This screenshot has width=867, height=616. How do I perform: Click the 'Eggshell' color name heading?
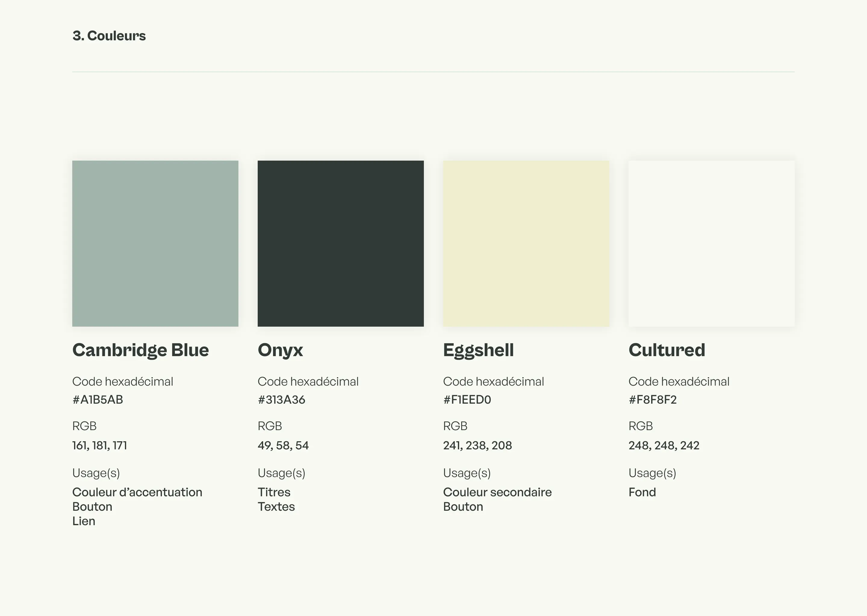pos(478,350)
